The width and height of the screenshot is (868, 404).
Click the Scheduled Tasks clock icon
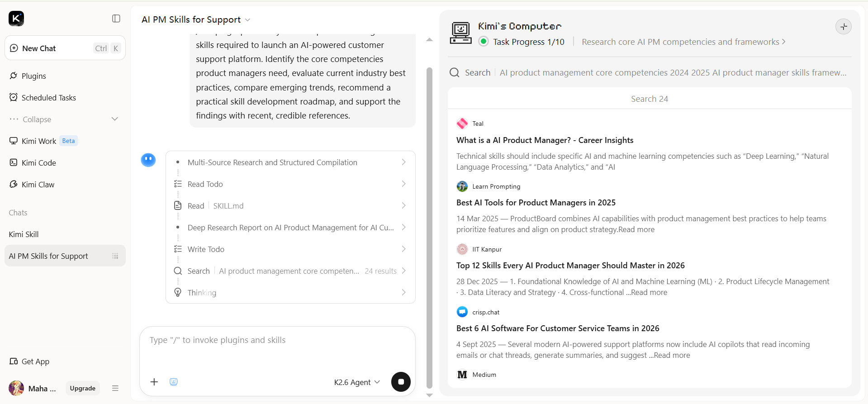[14, 97]
